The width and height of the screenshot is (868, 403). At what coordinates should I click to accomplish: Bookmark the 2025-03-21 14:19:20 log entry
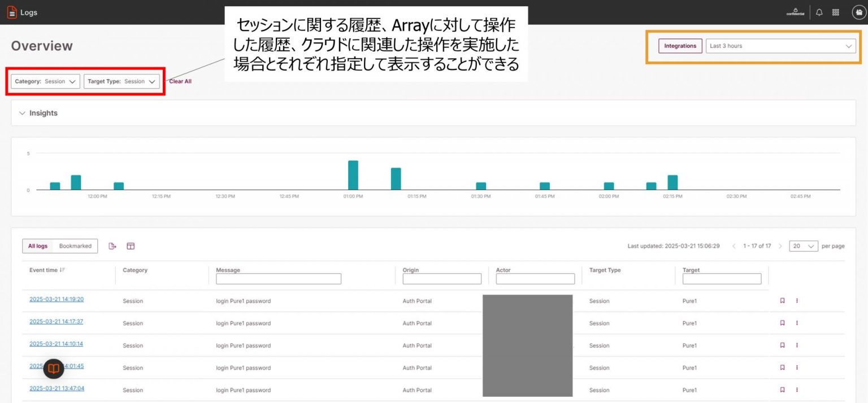point(782,300)
